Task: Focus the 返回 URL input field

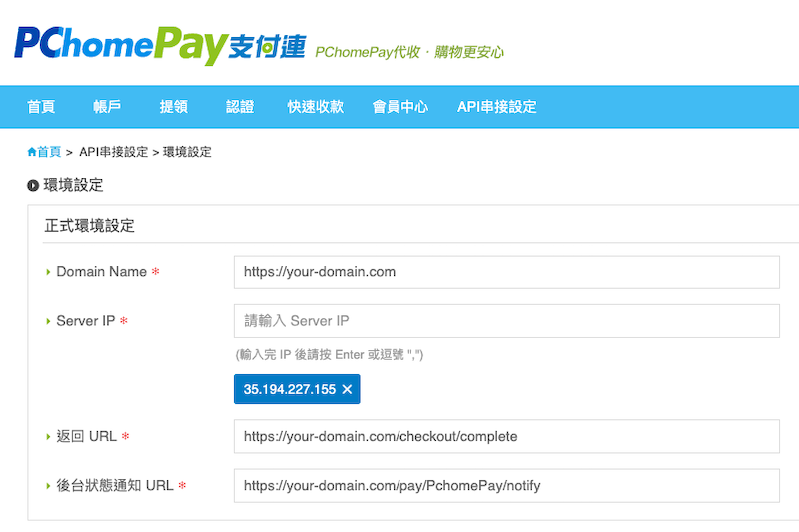Action: tap(506, 436)
